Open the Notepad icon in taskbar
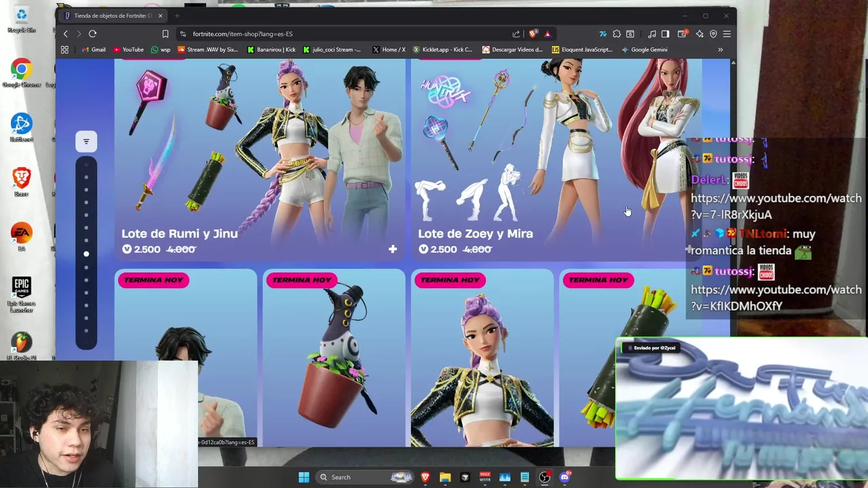Image resolution: width=868 pixels, height=488 pixels. pos(525,477)
